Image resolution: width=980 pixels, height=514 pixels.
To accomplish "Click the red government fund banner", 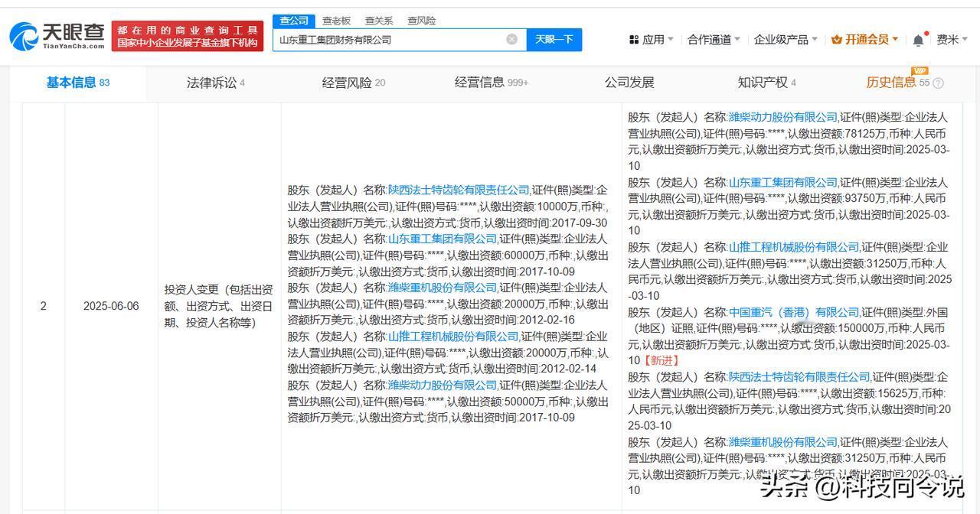I will (188, 36).
